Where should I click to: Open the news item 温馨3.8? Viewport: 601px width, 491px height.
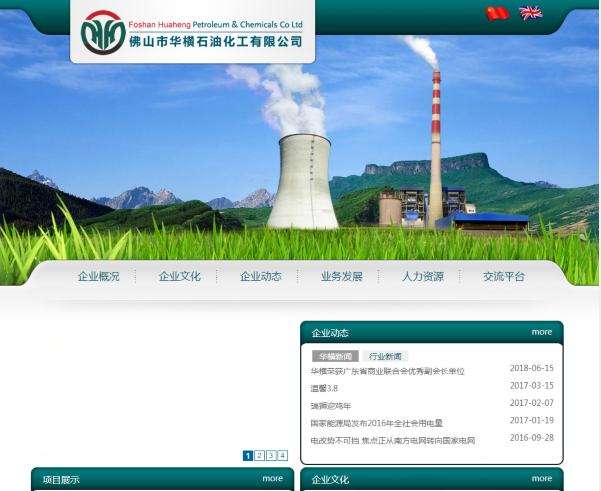[x=325, y=388]
